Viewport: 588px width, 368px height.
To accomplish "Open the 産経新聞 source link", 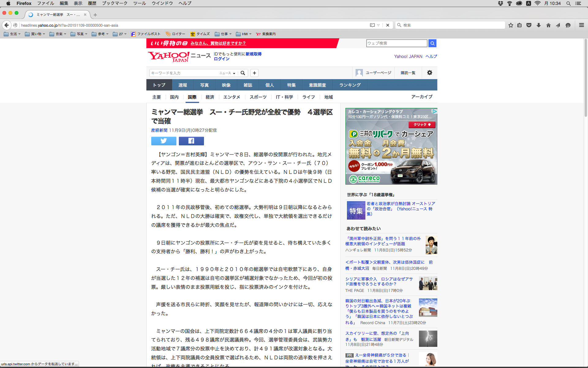I will [159, 130].
